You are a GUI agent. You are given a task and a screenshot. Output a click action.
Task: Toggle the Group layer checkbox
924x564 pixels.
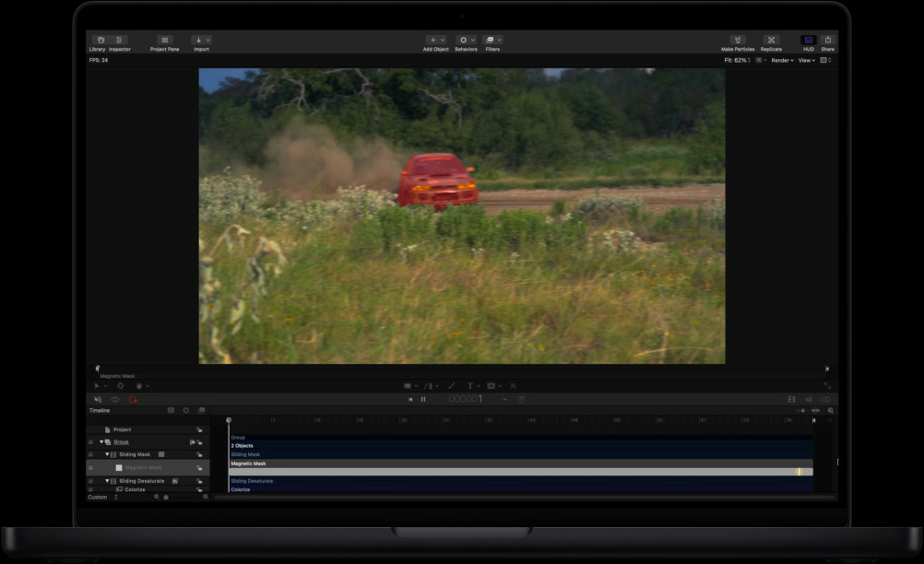(90, 442)
